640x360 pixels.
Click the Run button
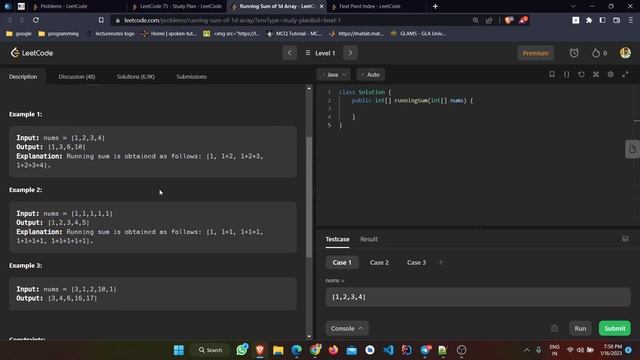[580, 328]
